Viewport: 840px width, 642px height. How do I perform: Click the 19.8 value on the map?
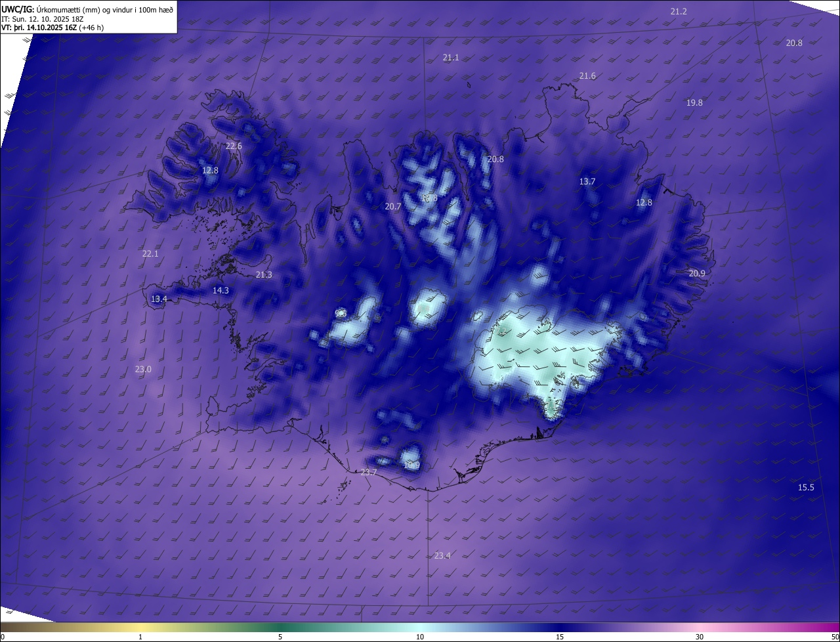click(x=694, y=102)
